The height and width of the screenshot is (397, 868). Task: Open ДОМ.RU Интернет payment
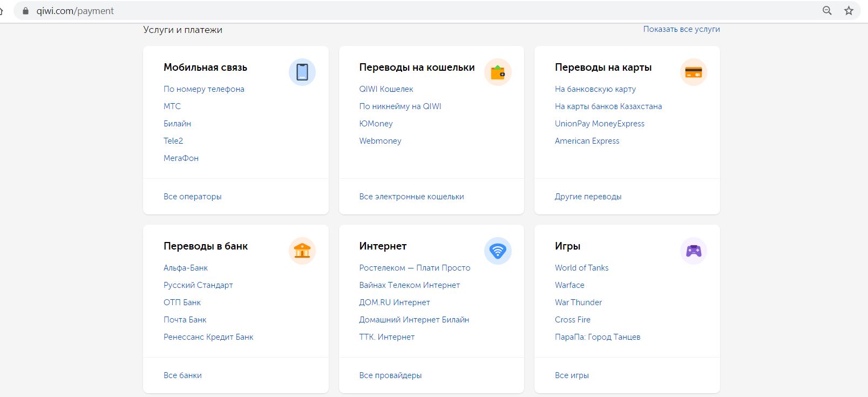[395, 302]
